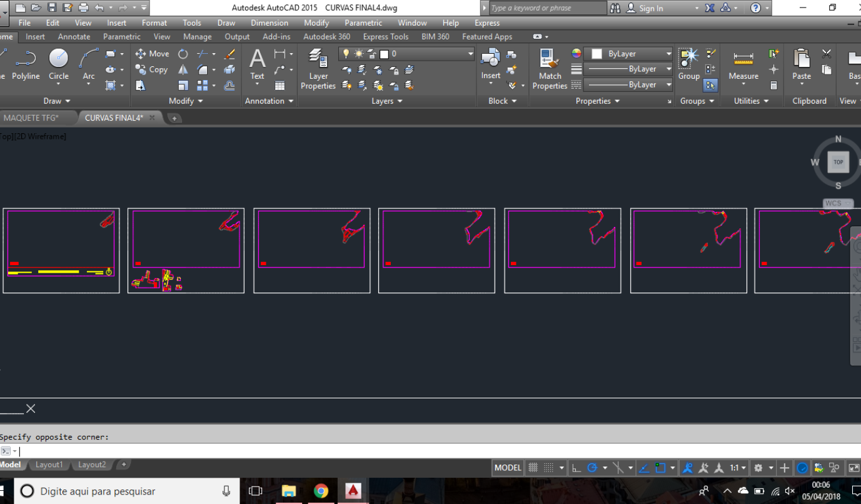Click the Copy tool in Modify panel
861x504 pixels.
152,69
